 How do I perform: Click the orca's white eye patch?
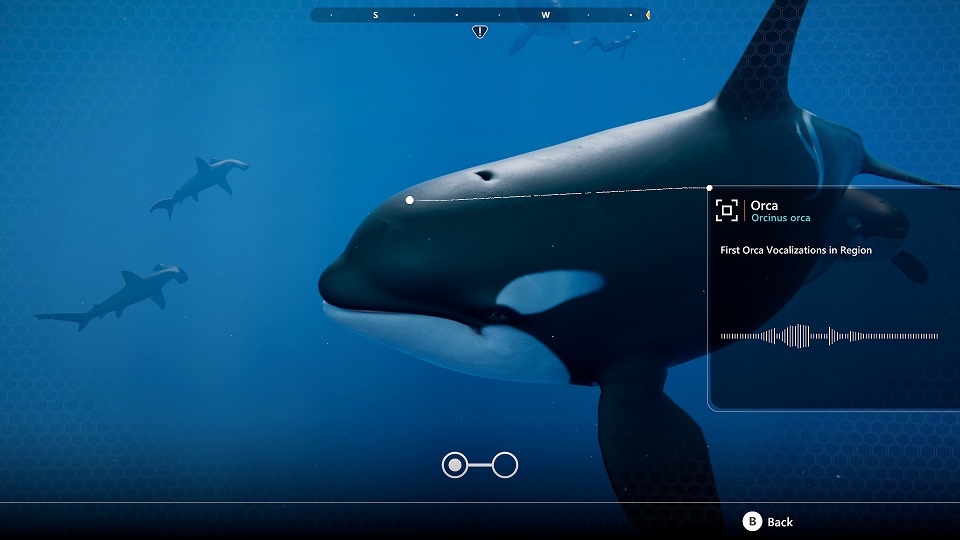[x=548, y=291]
